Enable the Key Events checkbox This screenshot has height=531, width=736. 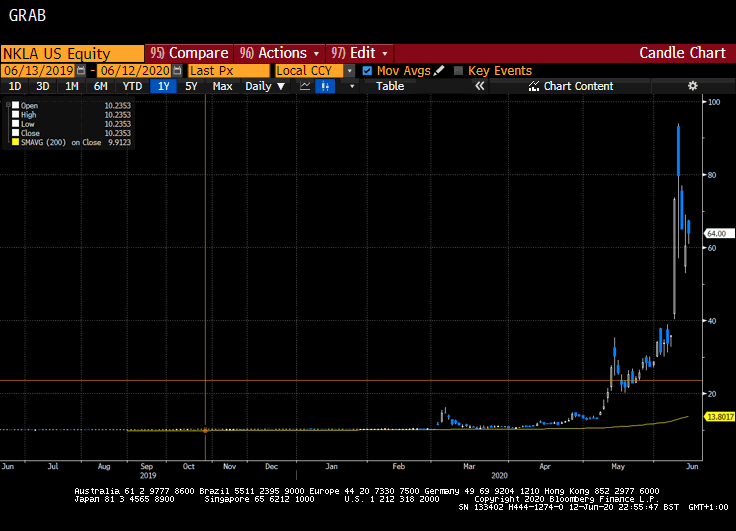pos(459,71)
